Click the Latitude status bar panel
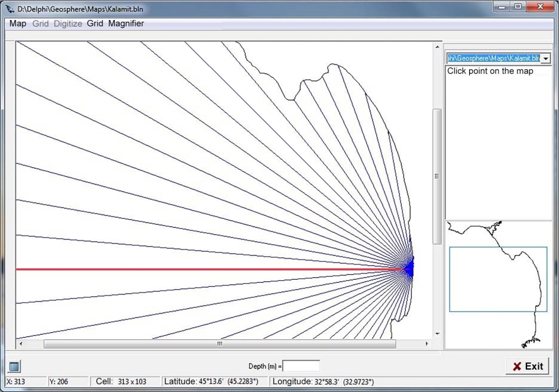The image size is (559, 392). pyautogui.click(x=214, y=382)
